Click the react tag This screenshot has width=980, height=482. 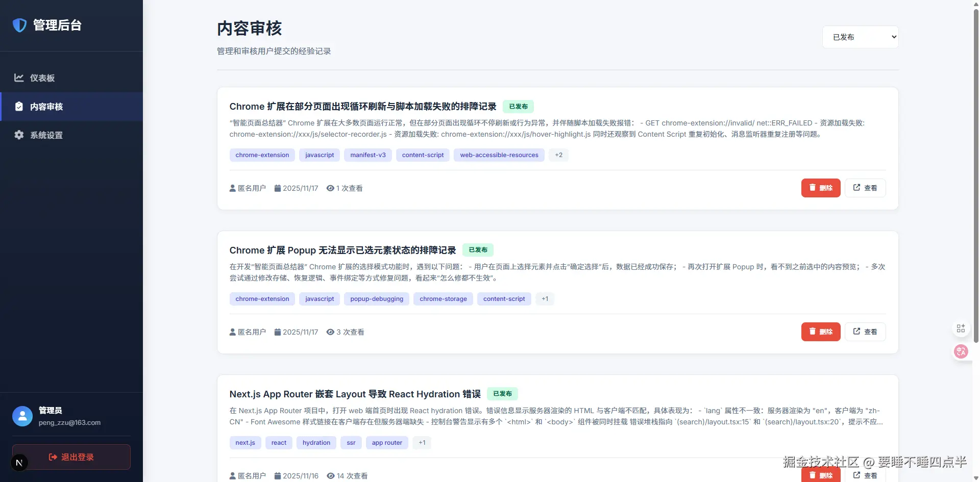279,443
